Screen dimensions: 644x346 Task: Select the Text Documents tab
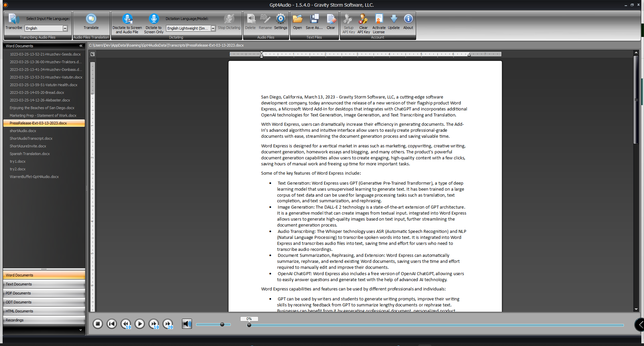click(44, 284)
